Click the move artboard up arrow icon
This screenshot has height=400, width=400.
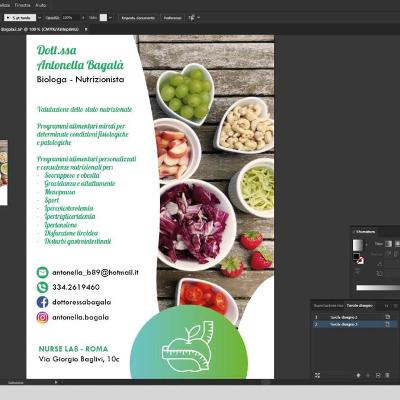coord(359,375)
